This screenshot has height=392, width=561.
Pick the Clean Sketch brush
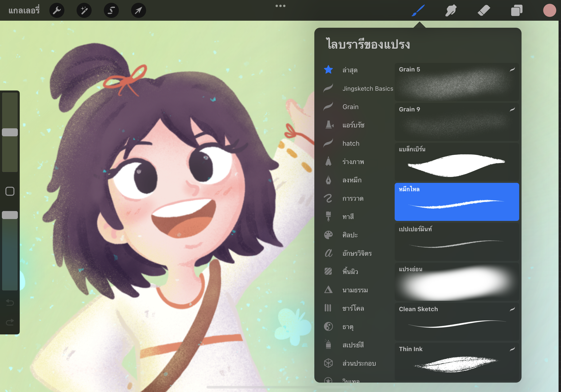456,322
